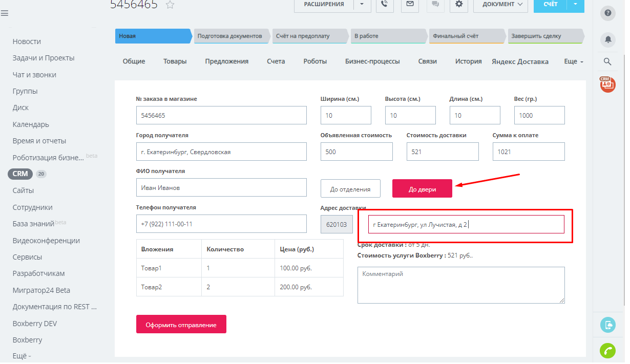This screenshot has height=364, width=630.
Task: Open the Общие tab
Action: [x=134, y=61]
